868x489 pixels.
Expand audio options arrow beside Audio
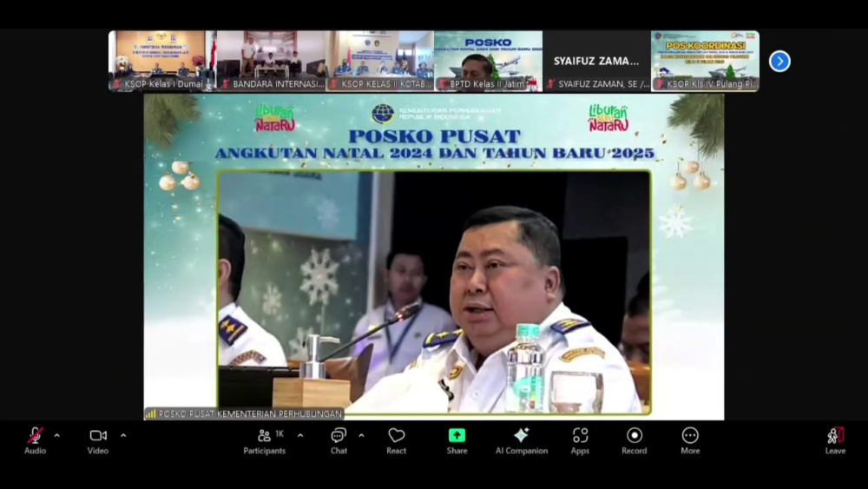[x=56, y=436]
